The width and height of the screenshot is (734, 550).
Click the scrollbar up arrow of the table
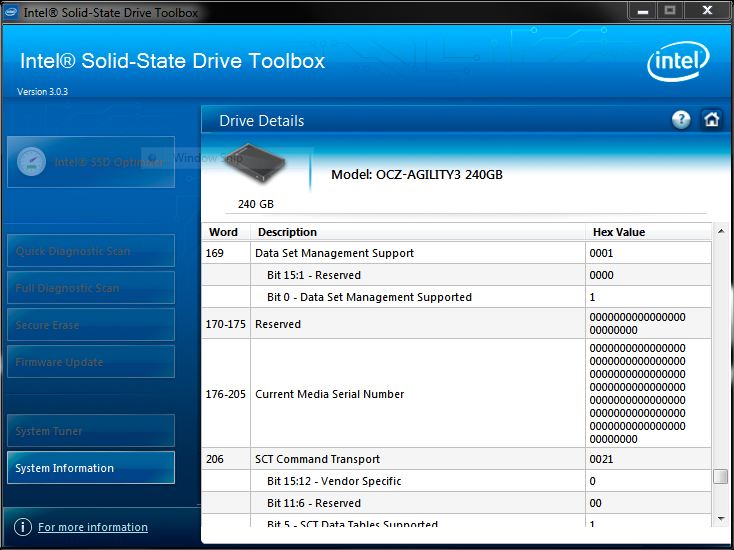point(721,231)
